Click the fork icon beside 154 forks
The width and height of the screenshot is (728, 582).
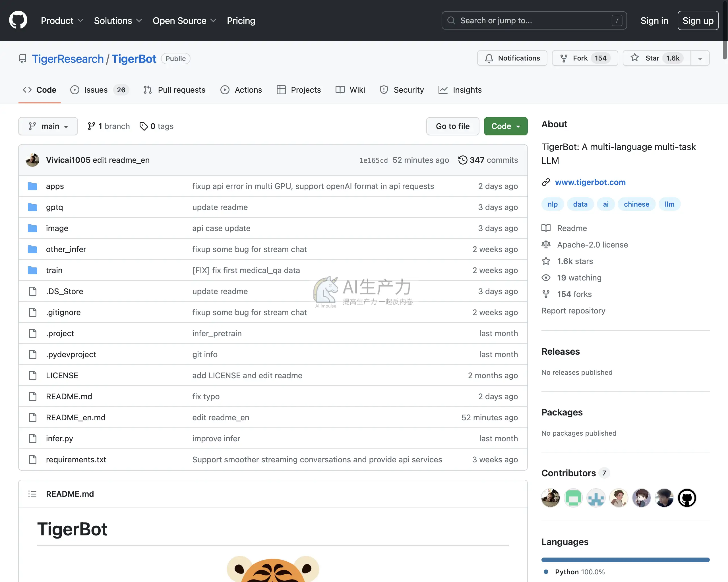[x=546, y=294]
